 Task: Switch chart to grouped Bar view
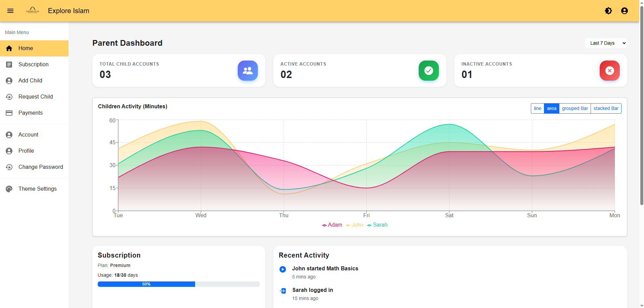coord(574,108)
